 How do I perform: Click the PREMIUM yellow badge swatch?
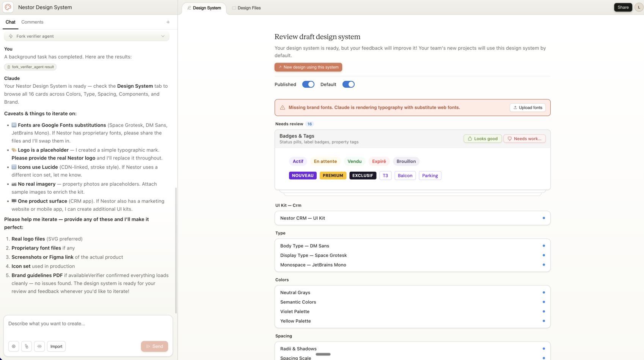(333, 175)
